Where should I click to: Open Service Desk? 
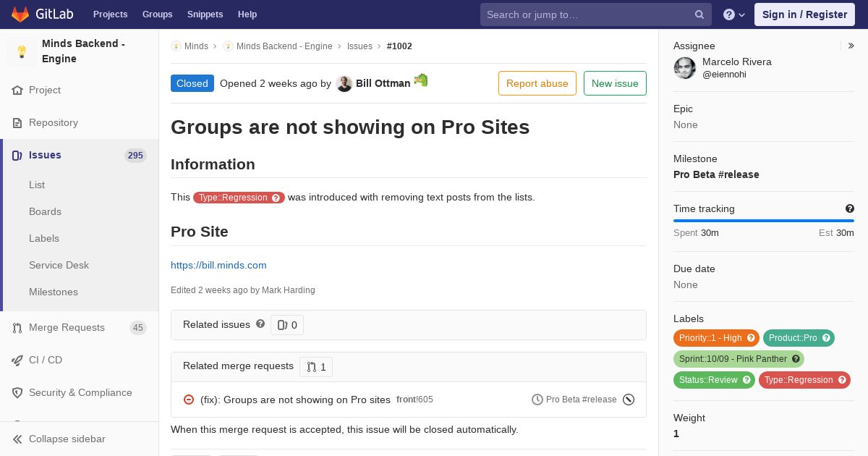pyautogui.click(x=59, y=266)
